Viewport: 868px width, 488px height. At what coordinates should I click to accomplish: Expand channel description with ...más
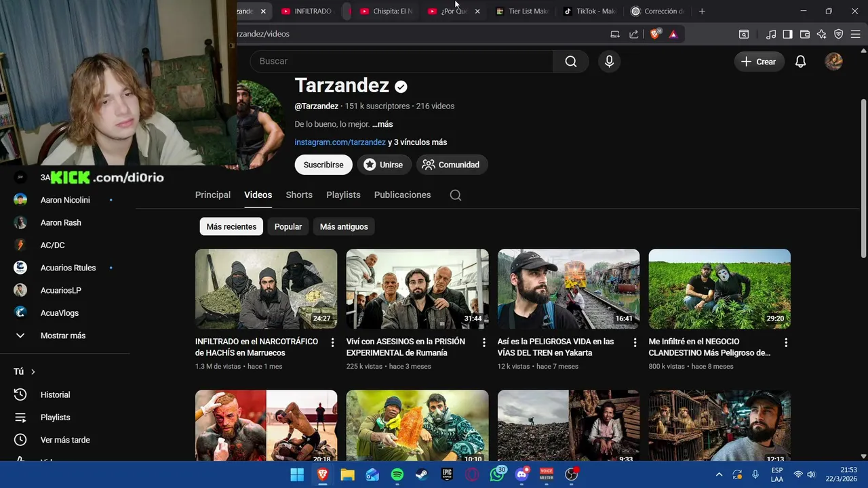382,124
